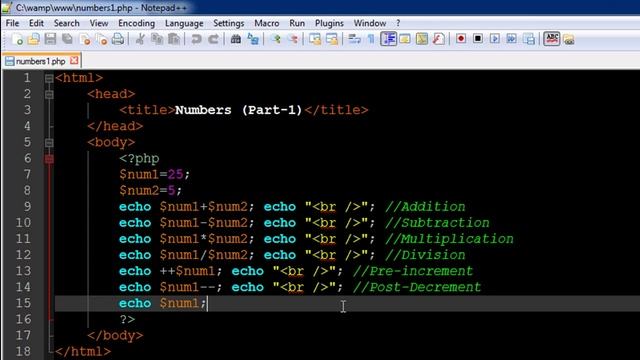Open the Search menu
The width and height of the screenshot is (640, 360).
67,23
